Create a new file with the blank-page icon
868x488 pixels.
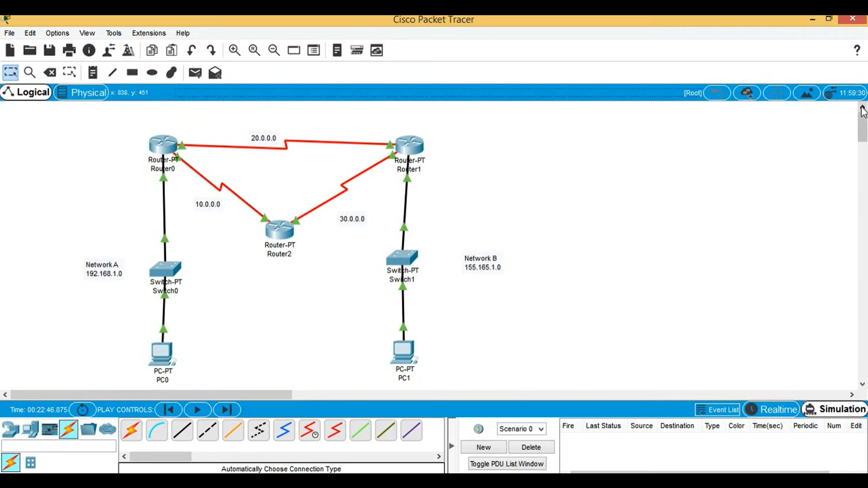point(10,50)
